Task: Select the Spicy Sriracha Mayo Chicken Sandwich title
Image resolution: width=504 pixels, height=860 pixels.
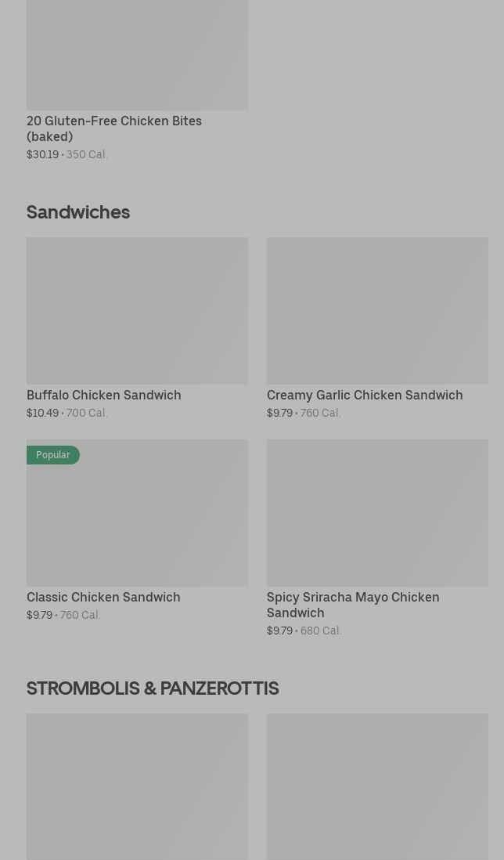Action: click(353, 605)
